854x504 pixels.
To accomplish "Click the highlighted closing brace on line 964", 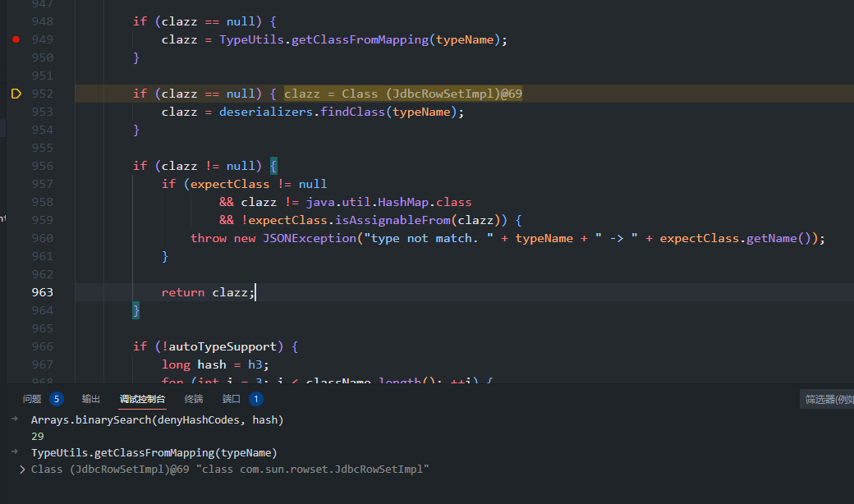I will (x=136, y=310).
